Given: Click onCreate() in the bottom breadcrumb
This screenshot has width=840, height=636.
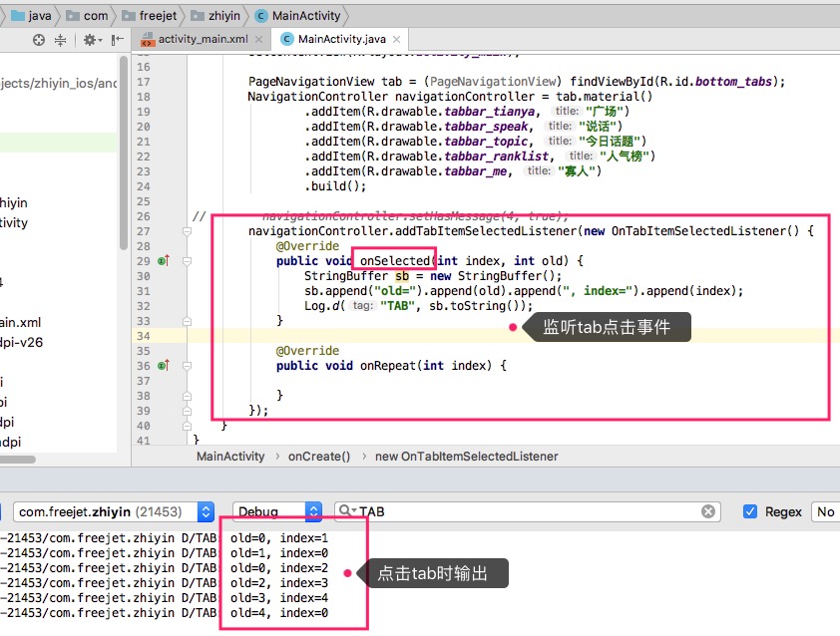Looking at the screenshot, I should [x=319, y=457].
